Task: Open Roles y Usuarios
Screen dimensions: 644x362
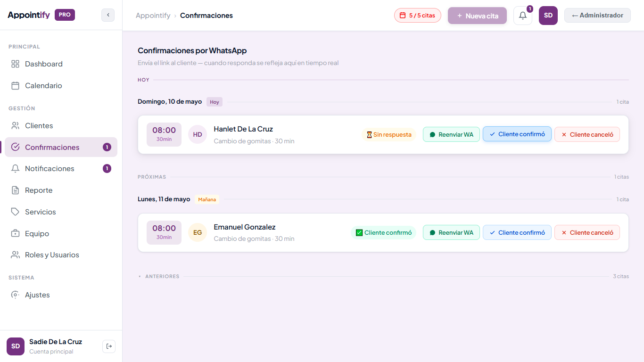Action: (x=61, y=255)
